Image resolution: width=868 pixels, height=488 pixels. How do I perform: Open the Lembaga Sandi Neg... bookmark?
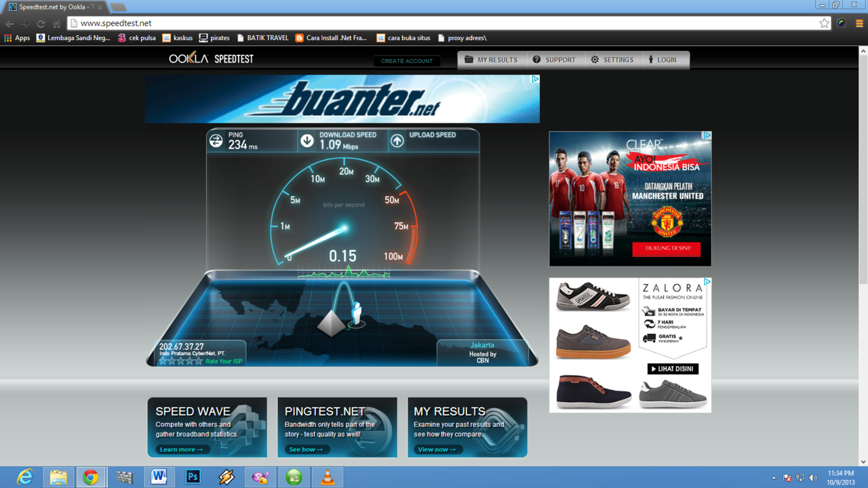click(73, 38)
